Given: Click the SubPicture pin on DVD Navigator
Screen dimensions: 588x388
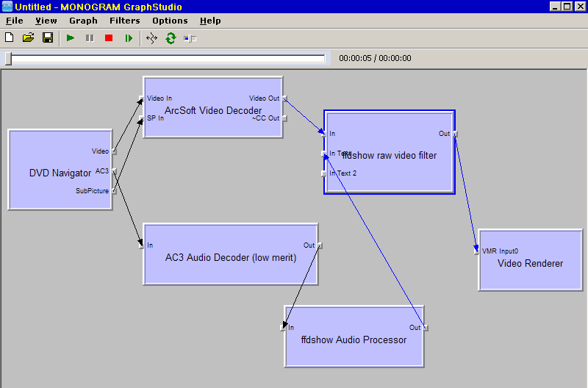Looking at the screenshot, I should pos(114,191).
